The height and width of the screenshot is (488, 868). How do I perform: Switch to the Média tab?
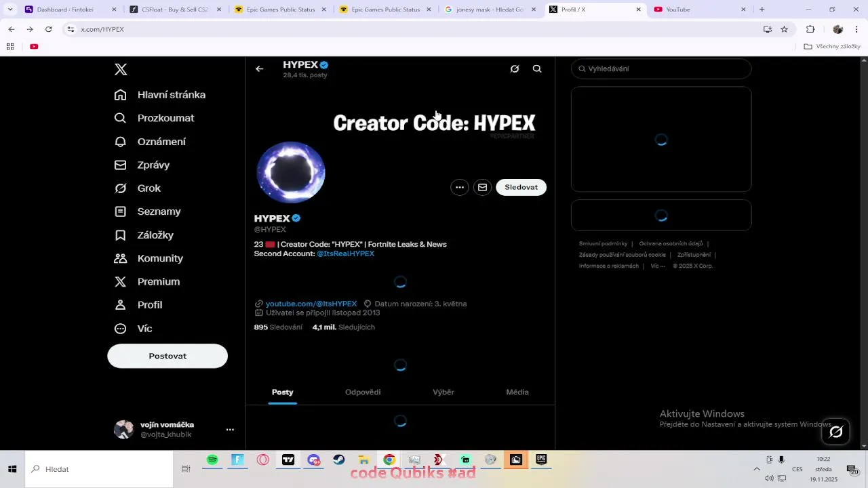click(x=517, y=392)
